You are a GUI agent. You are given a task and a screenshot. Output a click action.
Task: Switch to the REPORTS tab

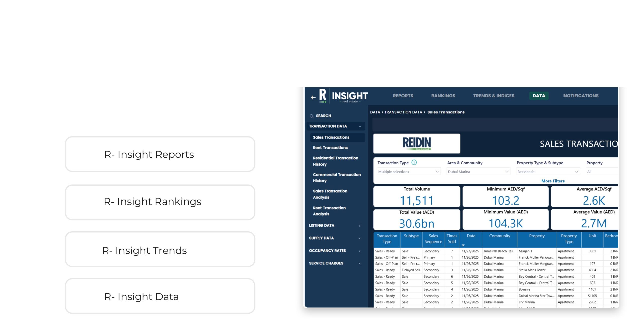403,96
